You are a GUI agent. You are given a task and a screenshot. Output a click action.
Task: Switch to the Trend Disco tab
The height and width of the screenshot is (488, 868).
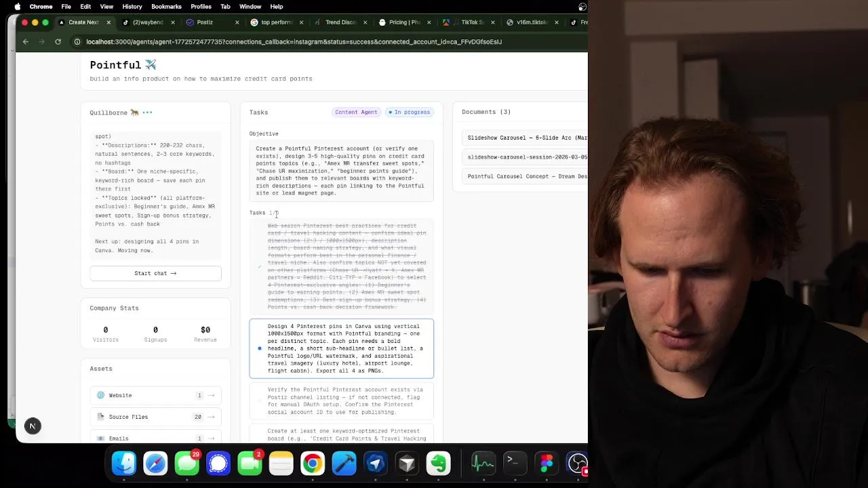[340, 22]
